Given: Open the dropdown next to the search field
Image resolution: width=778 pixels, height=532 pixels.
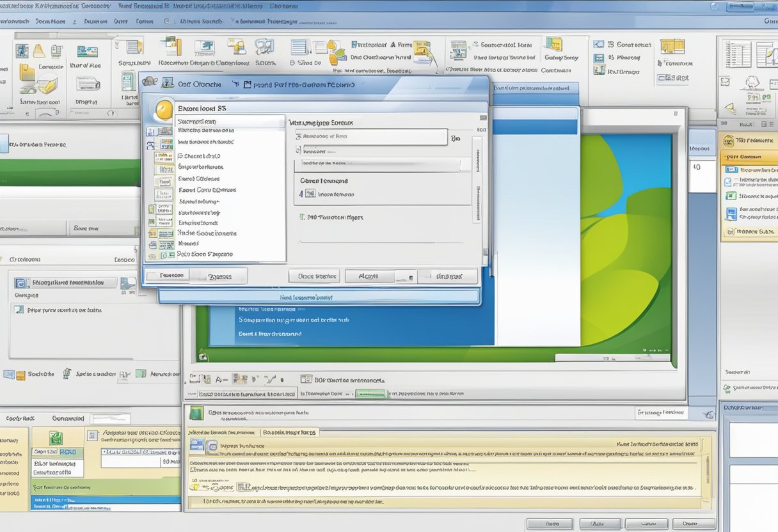Looking at the screenshot, I should click(455, 137).
